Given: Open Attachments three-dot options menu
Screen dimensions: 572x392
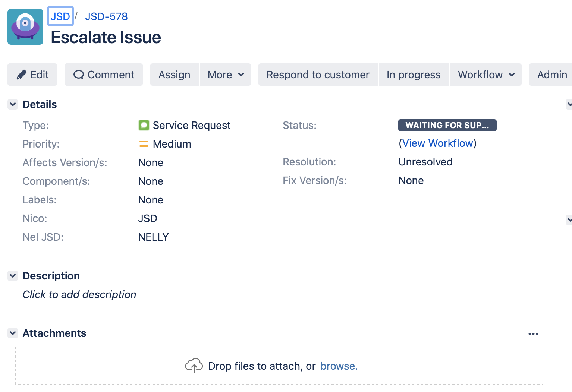Looking at the screenshot, I should tap(533, 334).
